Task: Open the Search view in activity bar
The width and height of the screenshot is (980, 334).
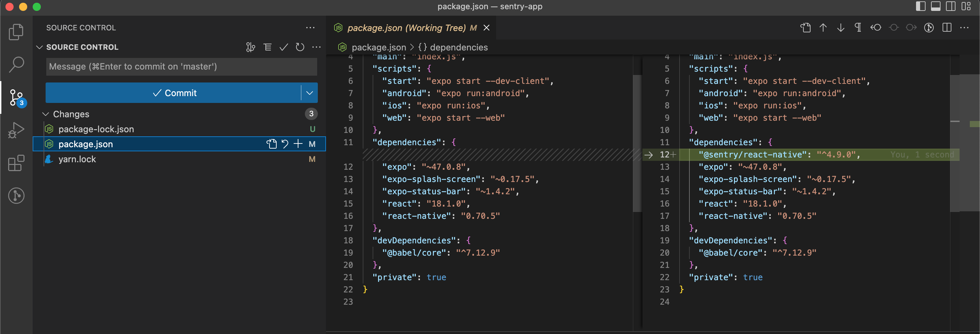Action: tap(16, 64)
